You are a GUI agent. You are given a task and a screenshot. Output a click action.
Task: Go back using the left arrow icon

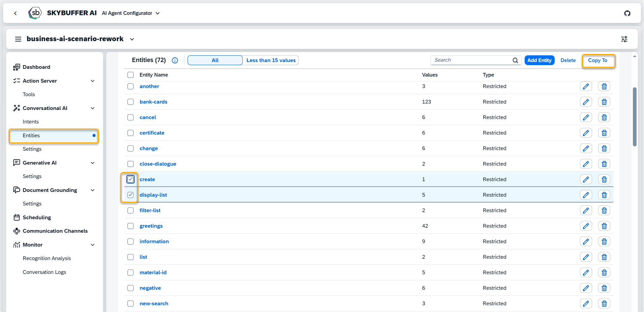click(x=15, y=13)
